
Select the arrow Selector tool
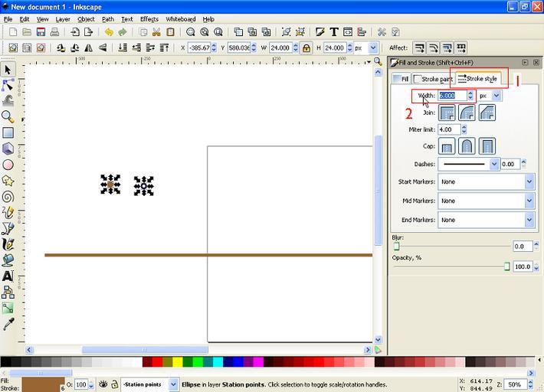click(x=8, y=70)
